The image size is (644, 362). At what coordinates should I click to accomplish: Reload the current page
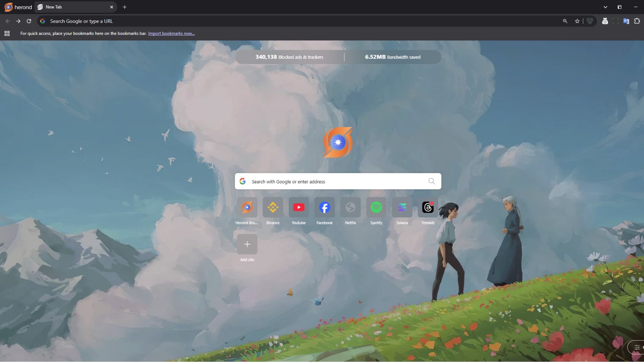[29, 21]
